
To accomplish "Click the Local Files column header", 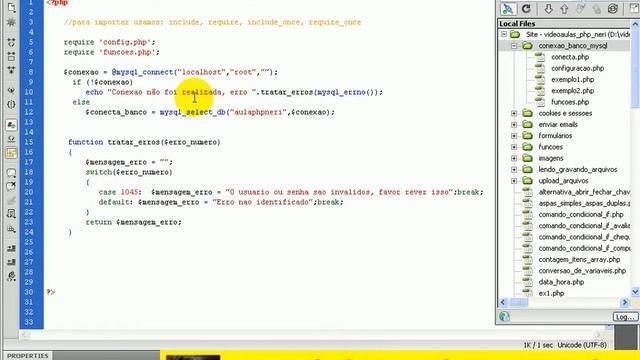I will coord(564,24).
